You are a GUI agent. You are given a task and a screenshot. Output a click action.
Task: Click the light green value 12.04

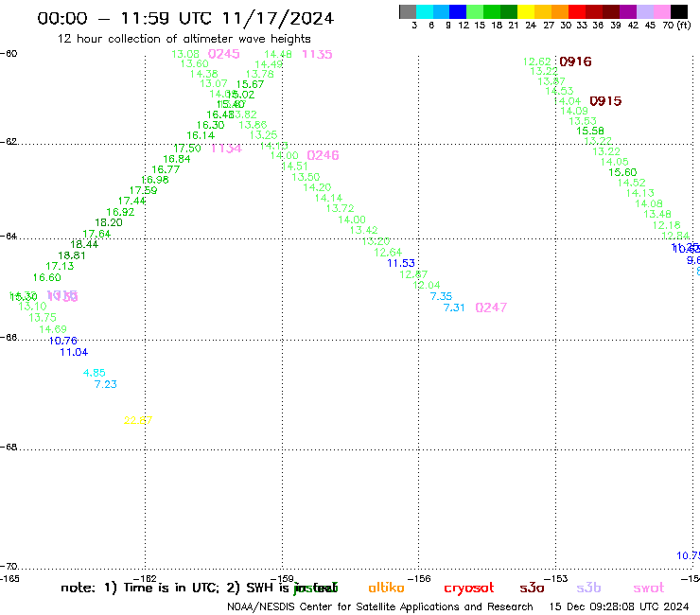[427, 286]
